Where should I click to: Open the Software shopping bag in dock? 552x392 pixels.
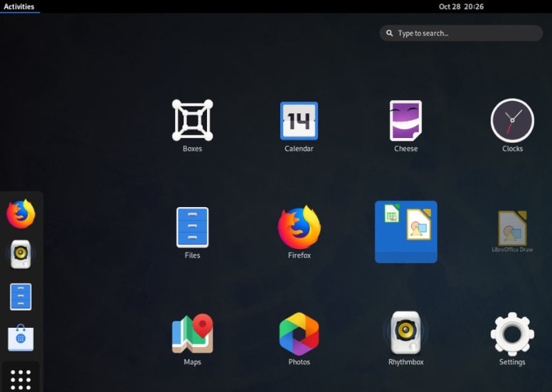[21, 337]
